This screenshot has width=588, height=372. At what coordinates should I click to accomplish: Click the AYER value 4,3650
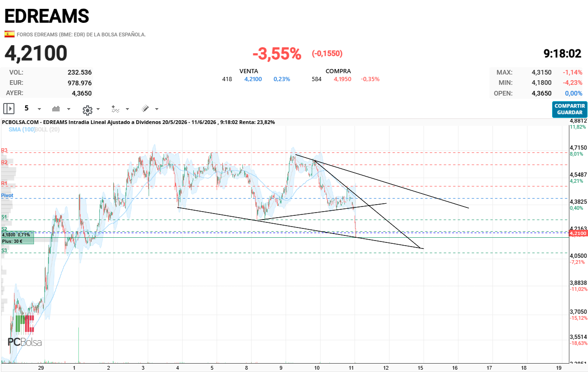point(82,93)
